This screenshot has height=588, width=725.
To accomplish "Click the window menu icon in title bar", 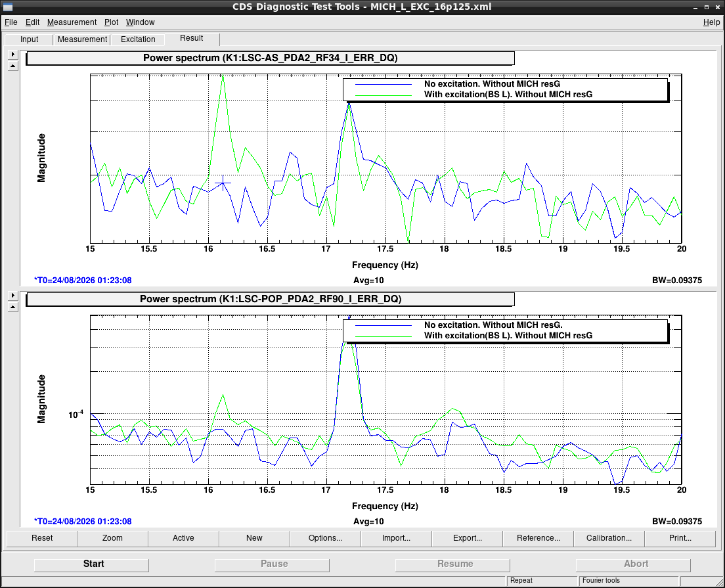I will point(7,7).
